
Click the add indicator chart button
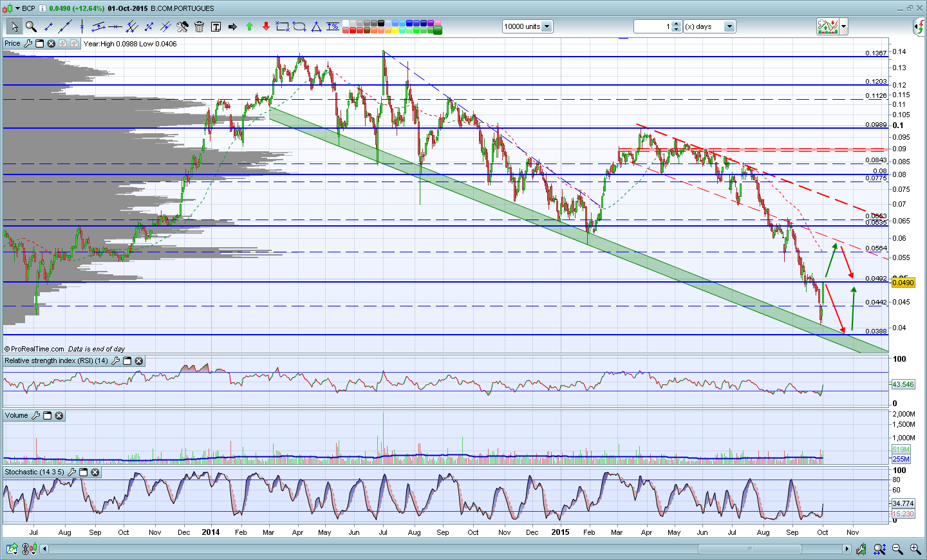[x=827, y=26]
